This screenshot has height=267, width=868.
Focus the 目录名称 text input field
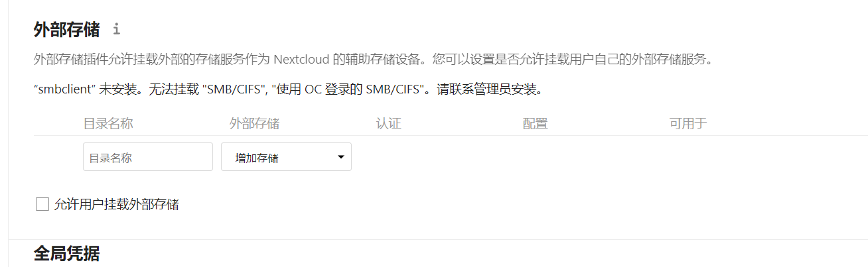[x=148, y=157]
